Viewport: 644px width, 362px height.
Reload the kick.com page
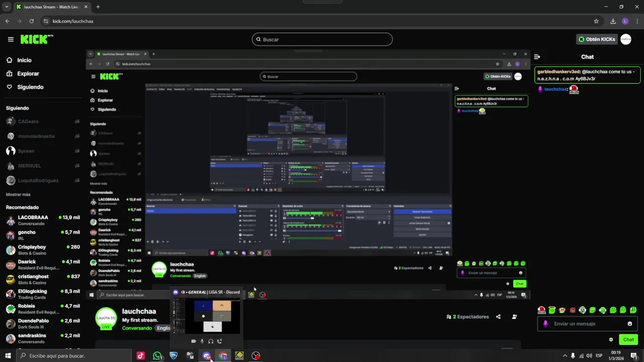(31, 21)
